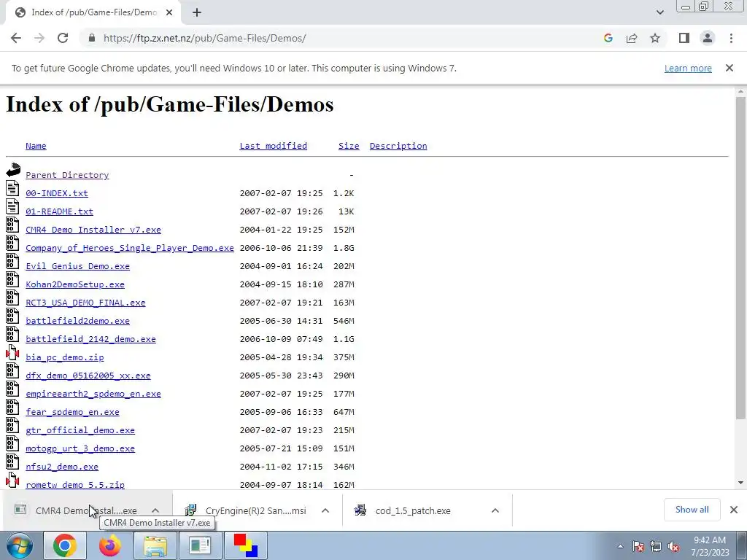747x560 pixels.
Task: Download battlefield_2142_demo.exe
Action: click(x=90, y=339)
